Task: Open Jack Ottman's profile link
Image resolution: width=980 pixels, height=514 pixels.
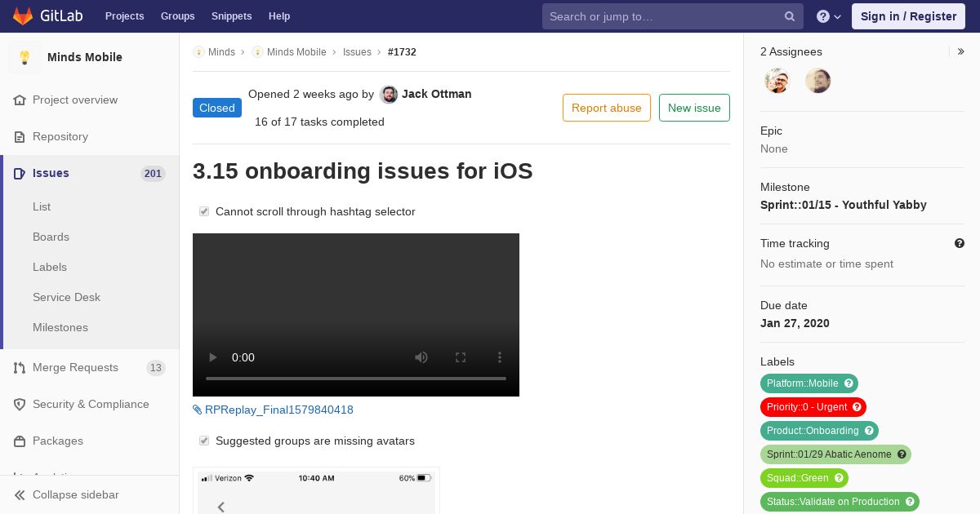Action: tap(437, 94)
